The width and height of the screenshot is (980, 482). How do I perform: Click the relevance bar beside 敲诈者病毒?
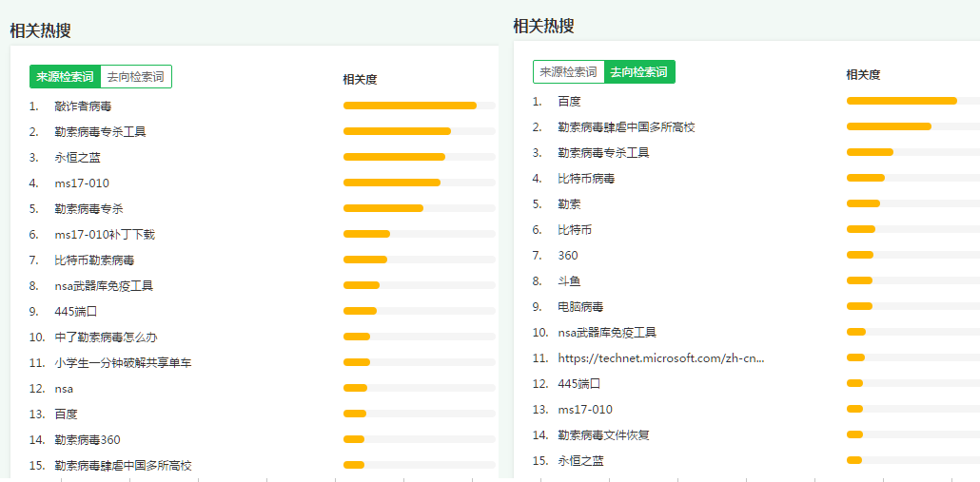point(410,106)
